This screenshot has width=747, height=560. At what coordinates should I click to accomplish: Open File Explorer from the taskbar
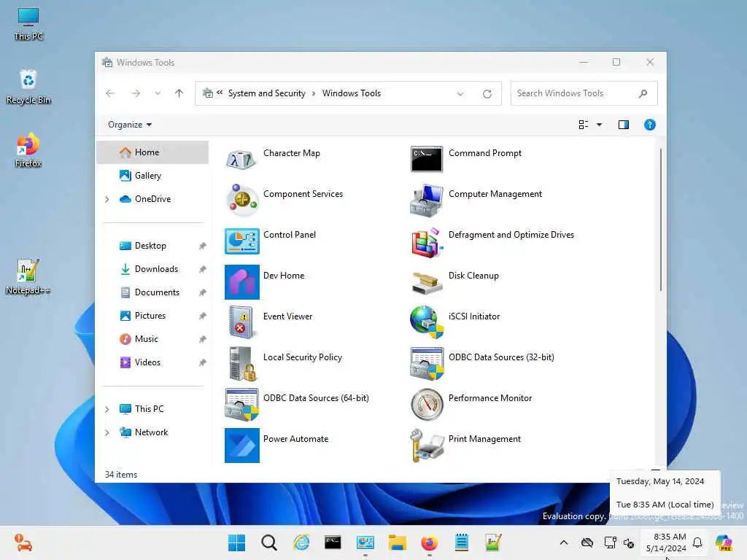(397, 542)
